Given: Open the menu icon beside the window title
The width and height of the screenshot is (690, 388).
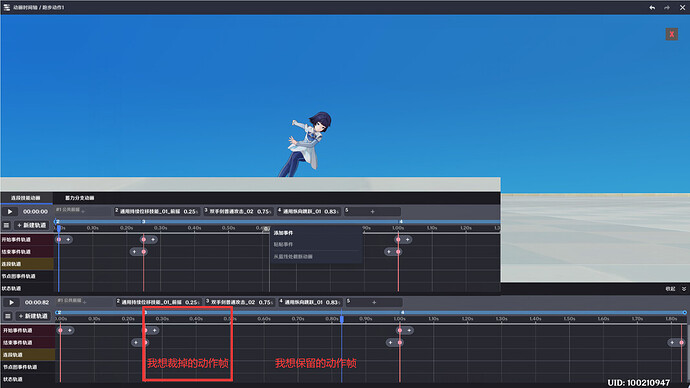Looking at the screenshot, I should coord(6,7).
